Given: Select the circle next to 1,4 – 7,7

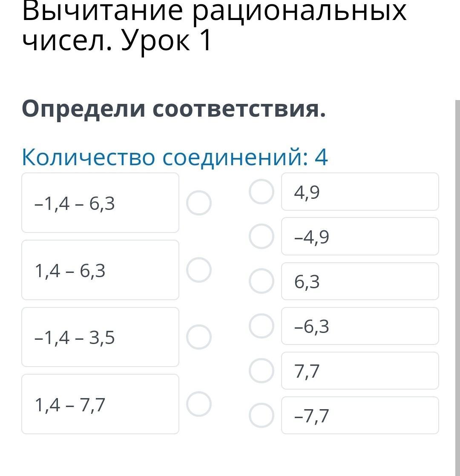Looking at the screenshot, I should [x=198, y=404].
